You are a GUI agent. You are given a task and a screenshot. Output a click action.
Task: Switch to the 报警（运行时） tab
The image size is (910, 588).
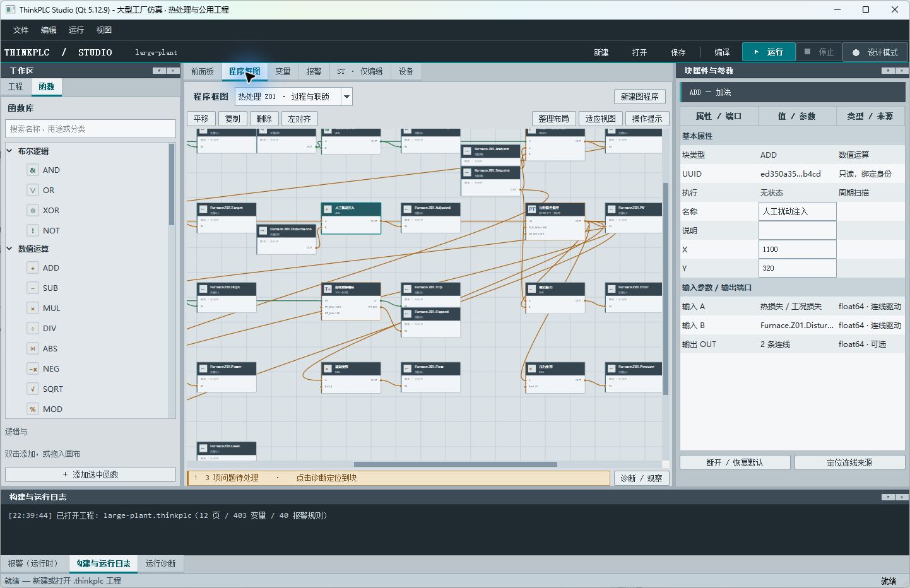point(33,564)
